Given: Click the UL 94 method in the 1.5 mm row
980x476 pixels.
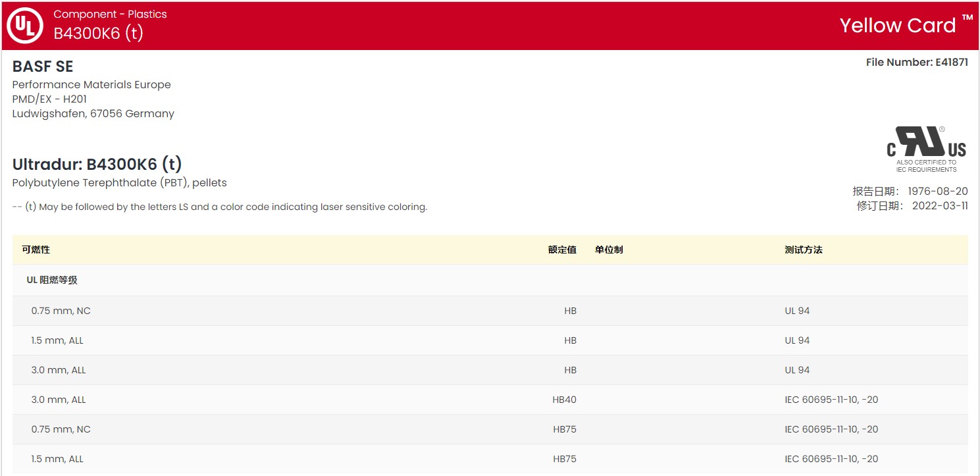Looking at the screenshot, I should click(x=797, y=340).
